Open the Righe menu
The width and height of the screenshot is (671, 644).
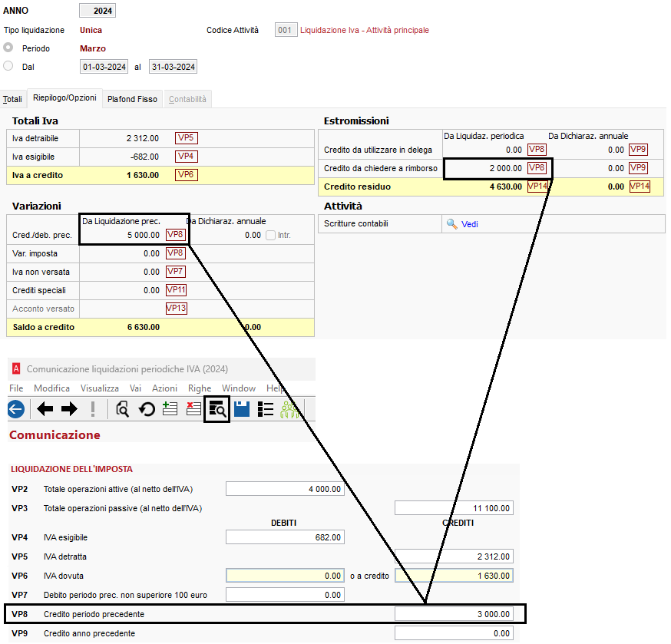coord(200,388)
